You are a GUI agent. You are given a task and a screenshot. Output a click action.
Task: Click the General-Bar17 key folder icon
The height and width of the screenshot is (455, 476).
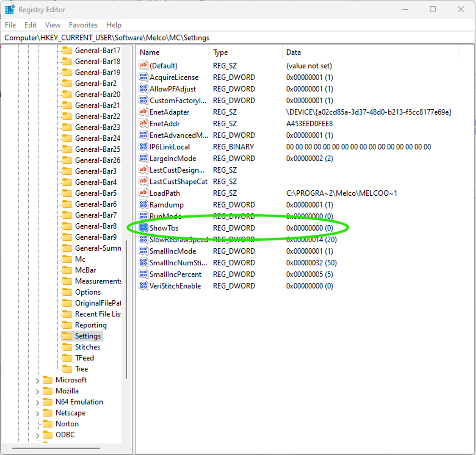67,50
